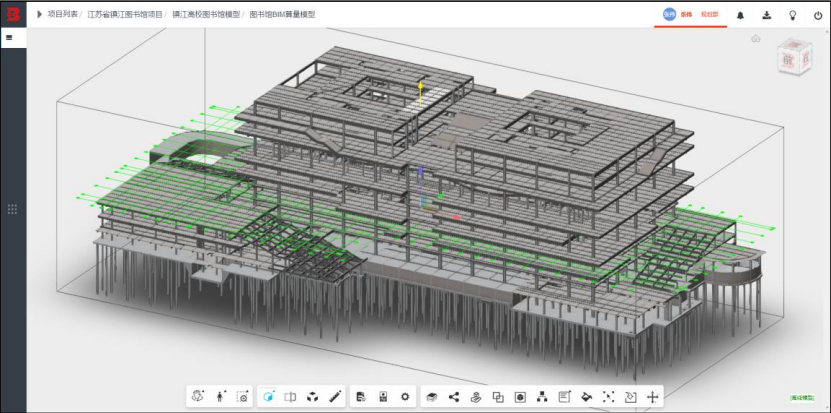Viewport: 831px width, 413px height.
Task: Click the 规划部 department label
Action: [x=710, y=14]
